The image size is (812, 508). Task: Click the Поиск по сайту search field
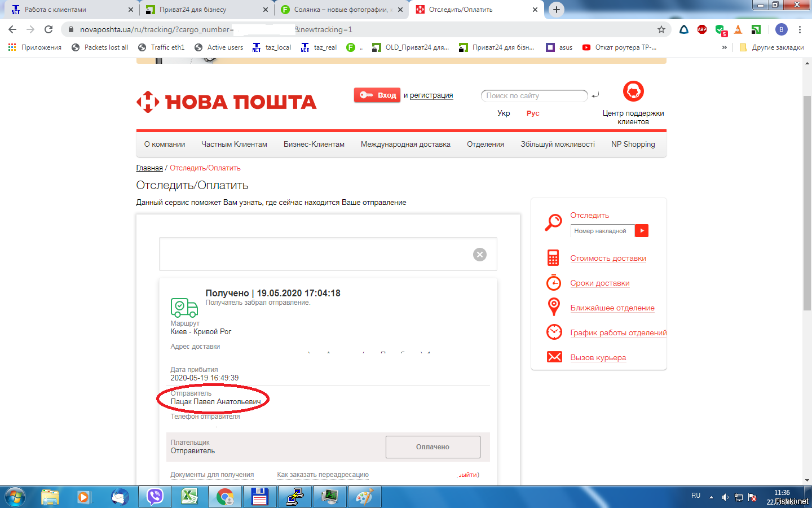pyautogui.click(x=534, y=96)
